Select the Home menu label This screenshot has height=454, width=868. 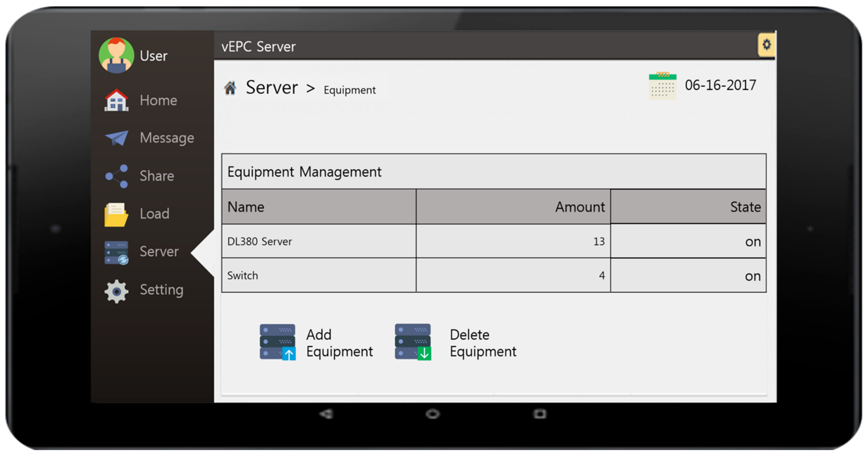click(158, 100)
